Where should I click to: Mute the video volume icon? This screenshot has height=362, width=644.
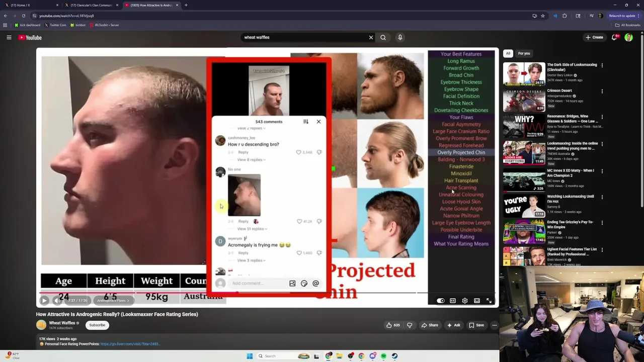(x=57, y=301)
